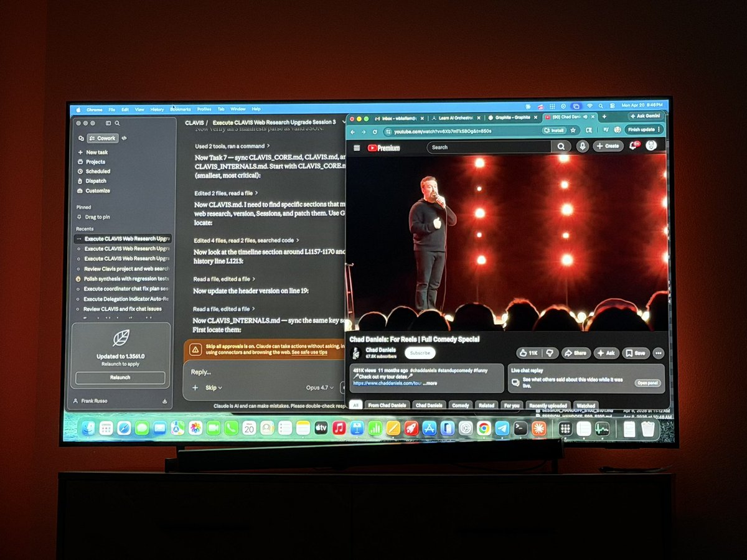Screen dimensions: 747x560
Task: Open the YouTube account avatar
Action: (651, 145)
